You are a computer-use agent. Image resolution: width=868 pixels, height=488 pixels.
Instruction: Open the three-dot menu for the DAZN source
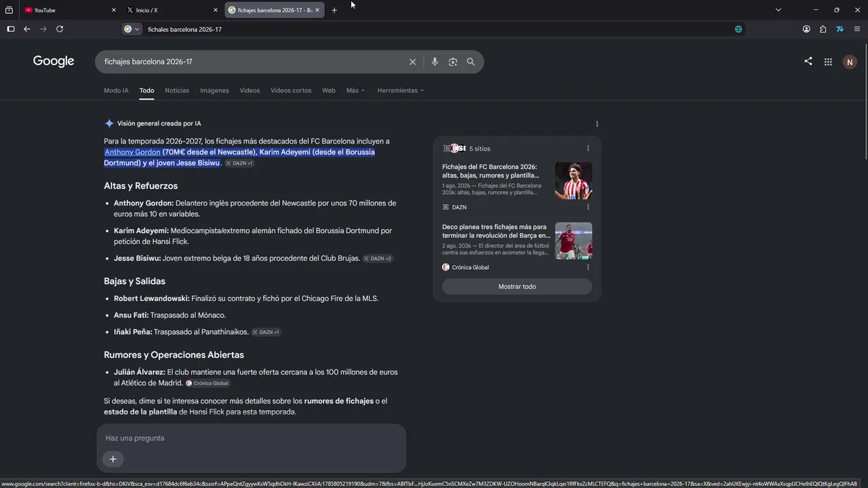(588, 207)
